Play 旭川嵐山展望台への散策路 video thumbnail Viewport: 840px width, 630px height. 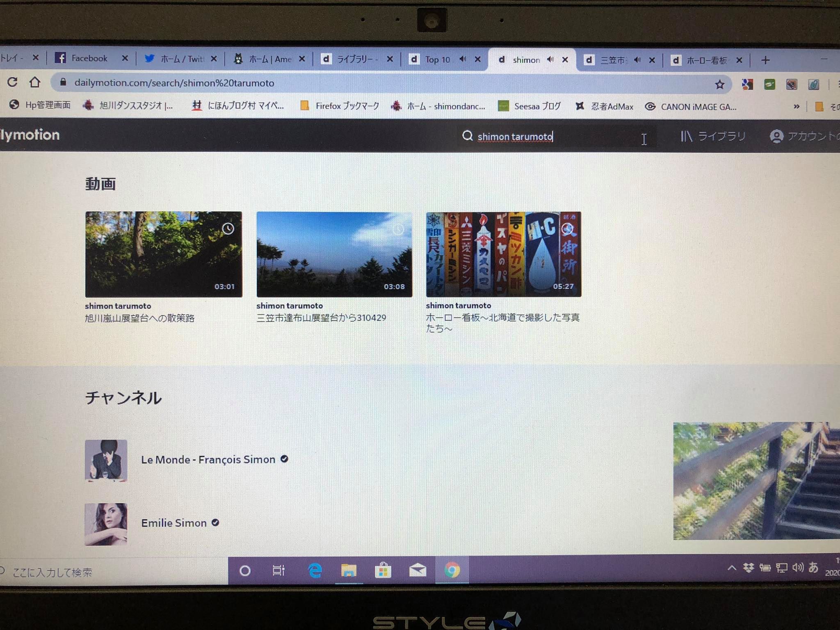pos(163,254)
